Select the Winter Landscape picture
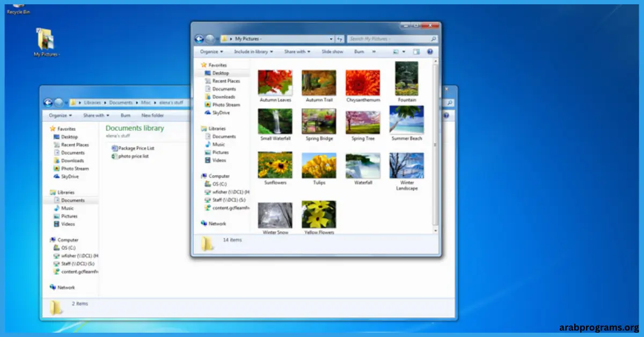This screenshot has width=644, height=337. click(407, 172)
